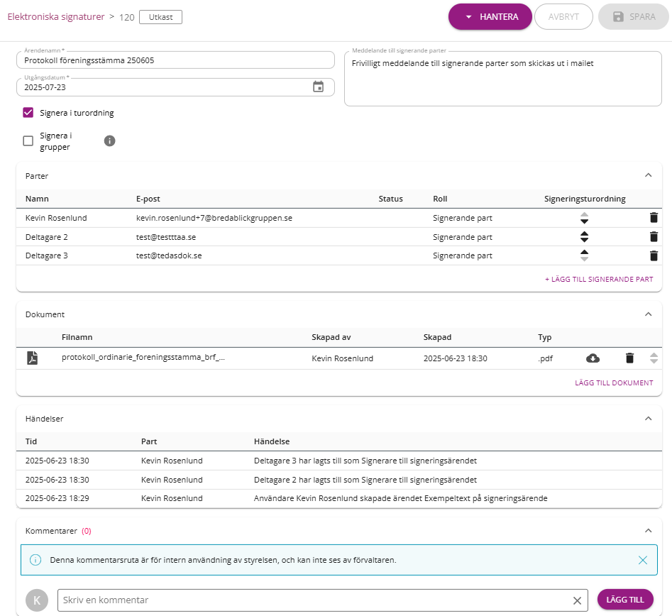Go to Elektroniska signaturer breadcrumb
672x616 pixels.
point(56,17)
